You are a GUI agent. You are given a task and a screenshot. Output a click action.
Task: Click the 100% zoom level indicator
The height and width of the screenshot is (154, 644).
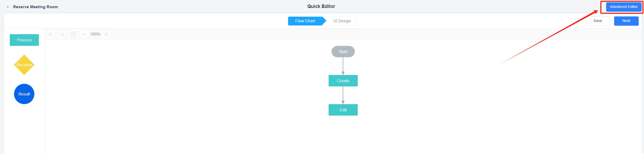[x=95, y=34]
